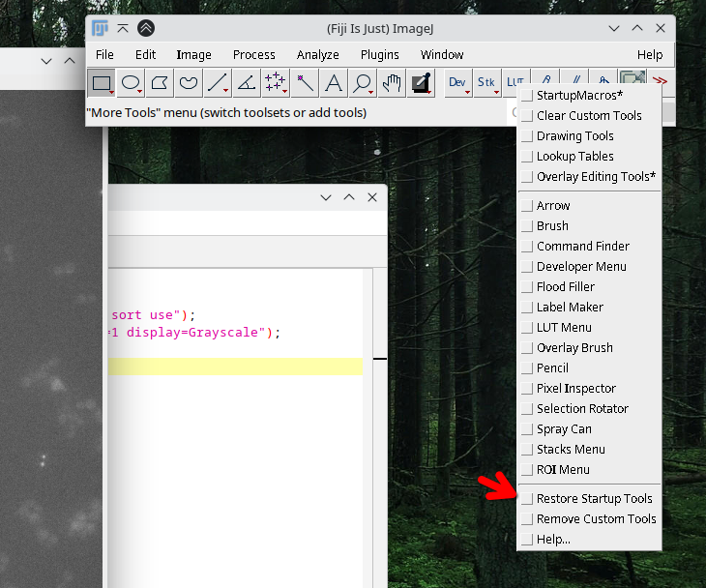The image size is (706, 588).
Task: Click the More Tools double-arrow
Action: point(661,83)
